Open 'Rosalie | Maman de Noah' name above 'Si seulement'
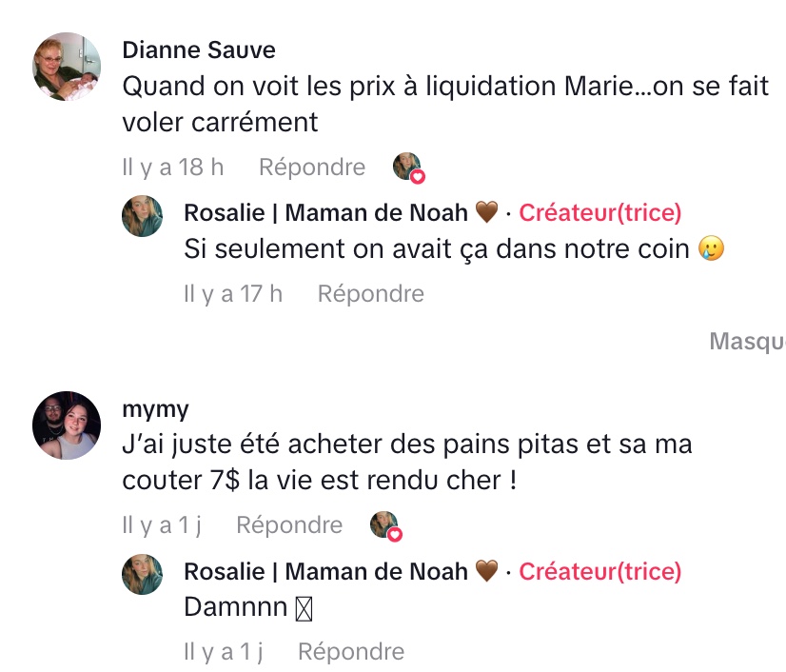 coord(325,213)
